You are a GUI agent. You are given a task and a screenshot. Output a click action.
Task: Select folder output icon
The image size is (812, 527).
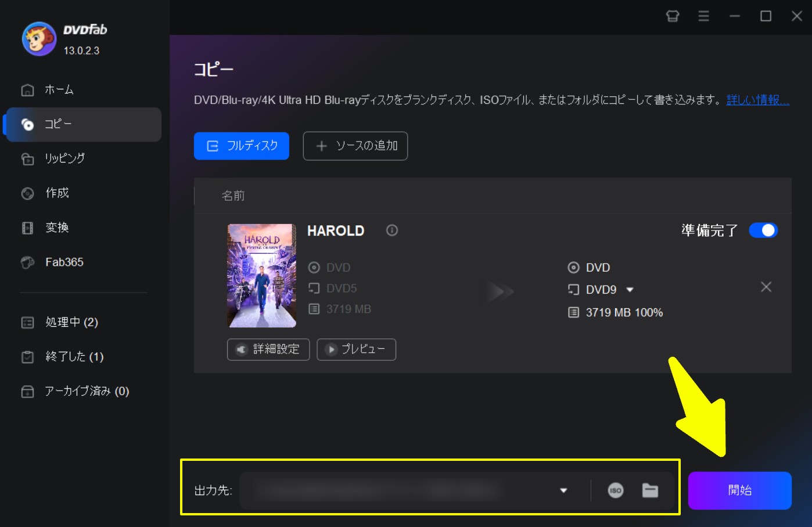[x=650, y=490]
